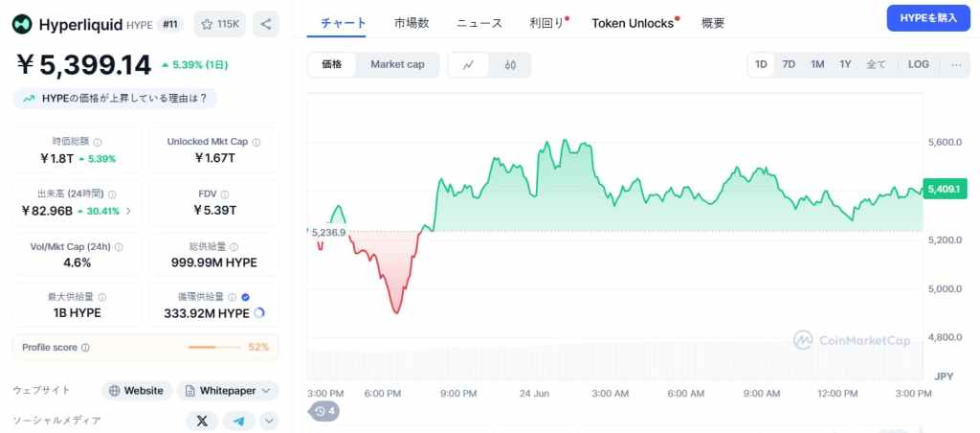
Task: Open the Token Unlocks tab
Action: 633,24
